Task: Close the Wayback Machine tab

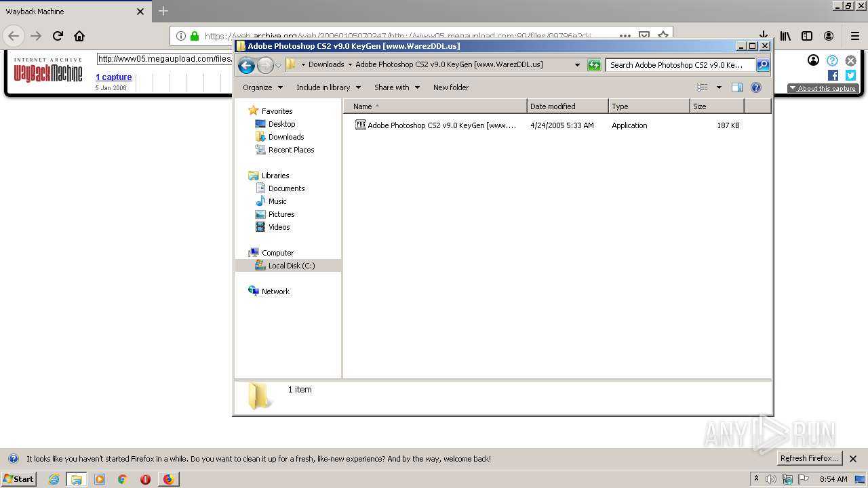Action: click(x=140, y=12)
